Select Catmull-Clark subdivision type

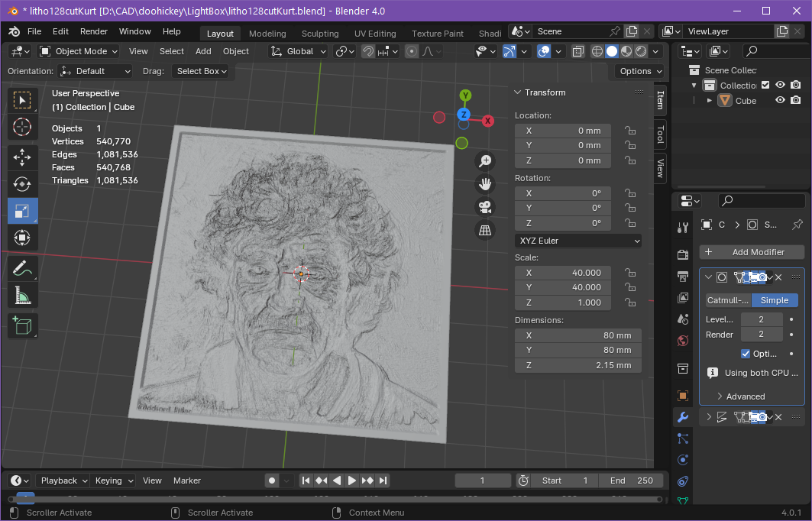tap(728, 300)
